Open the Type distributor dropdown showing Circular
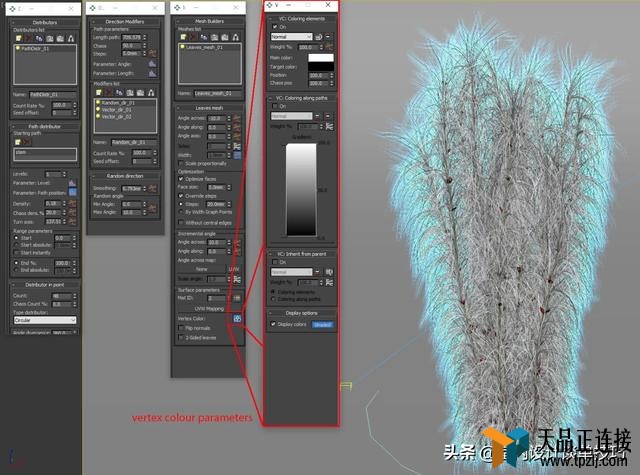This screenshot has height=475, width=640. click(x=45, y=320)
